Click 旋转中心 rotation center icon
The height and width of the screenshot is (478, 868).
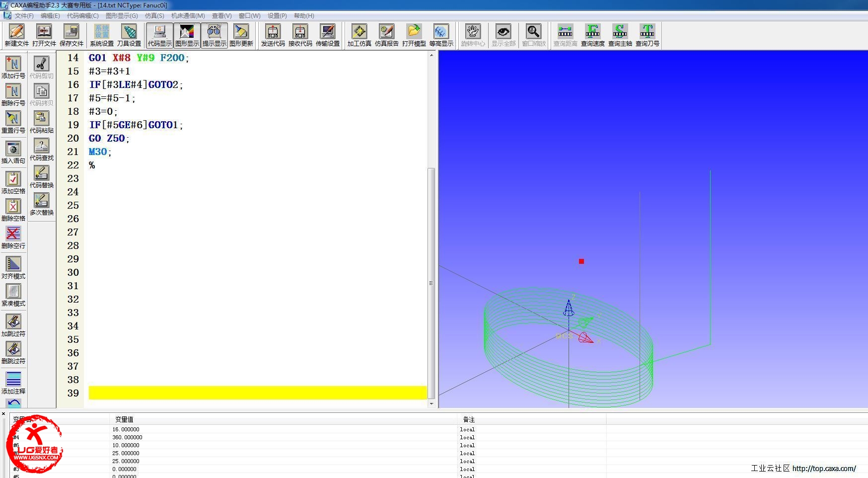[x=473, y=35]
